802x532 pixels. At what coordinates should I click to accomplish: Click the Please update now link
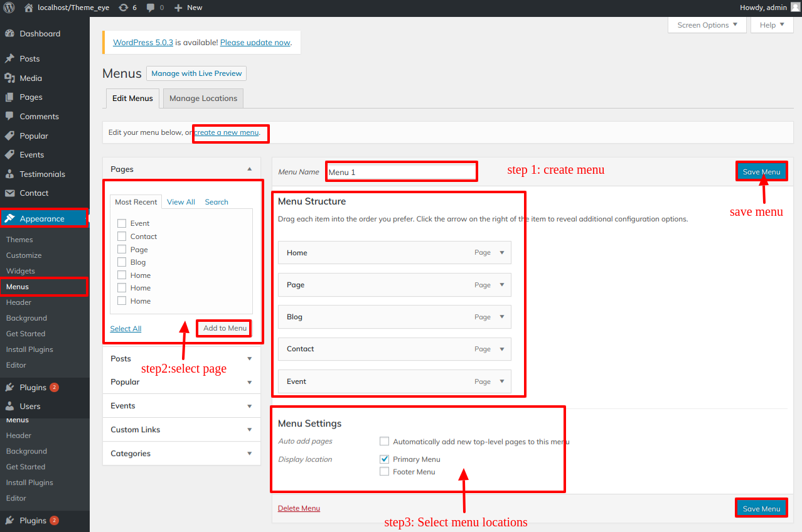(x=255, y=43)
